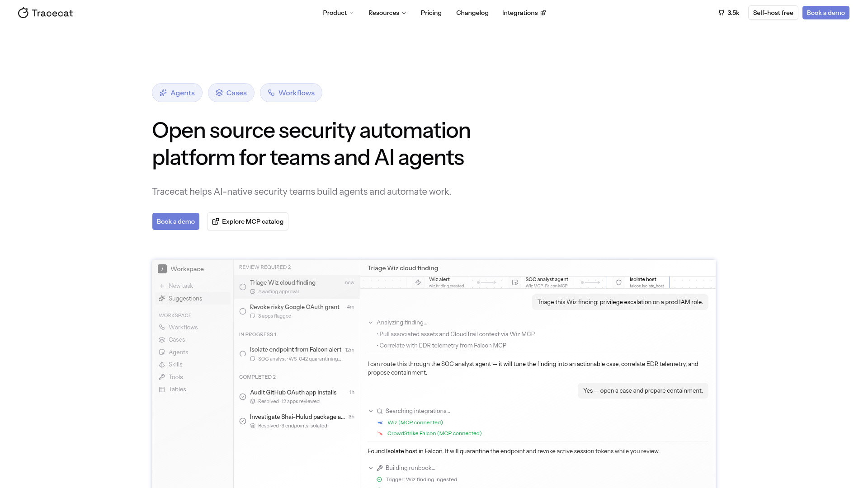Click the hero Book a demo button

(x=176, y=221)
